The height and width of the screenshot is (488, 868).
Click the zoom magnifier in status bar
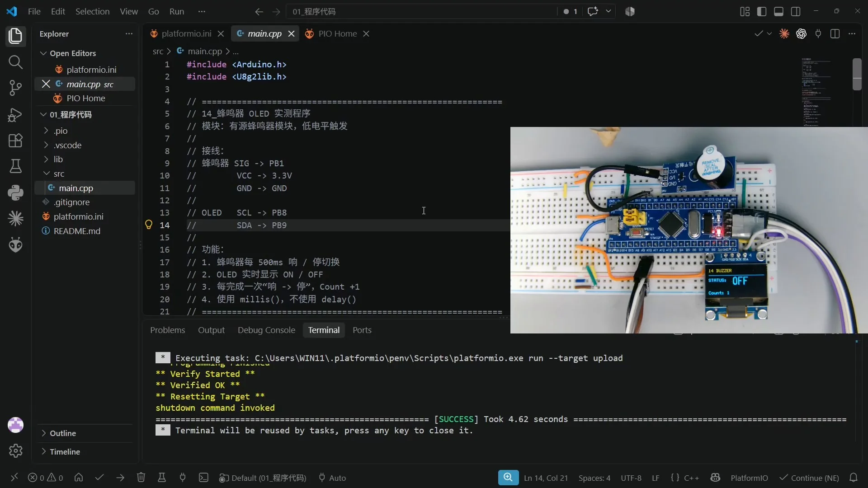(x=508, y=478)
